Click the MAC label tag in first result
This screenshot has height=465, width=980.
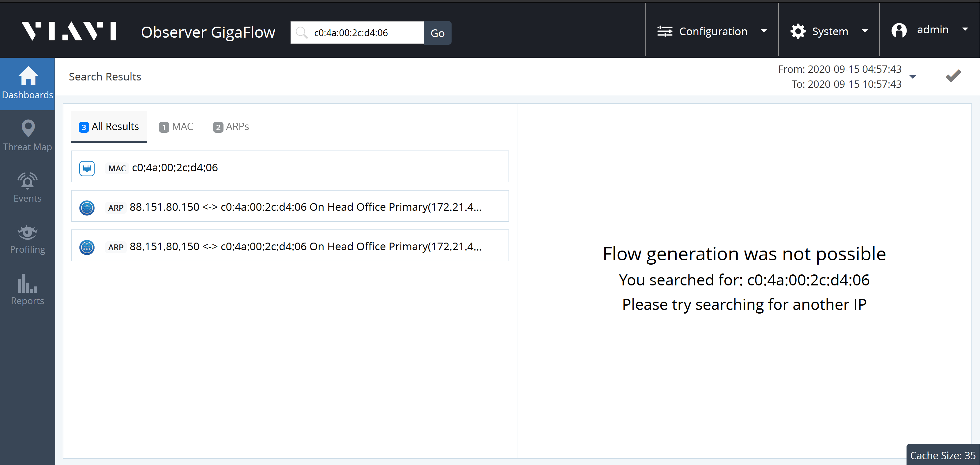[117, 168]
